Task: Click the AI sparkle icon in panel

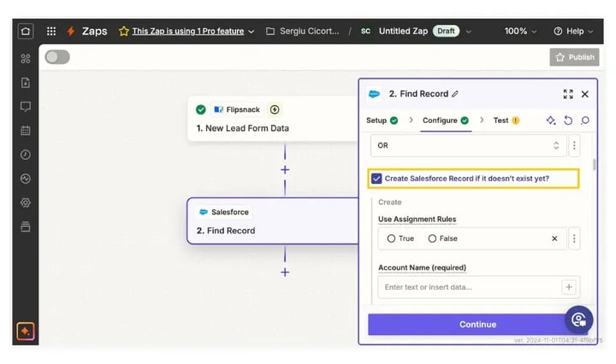Action: [x=551, y=120]
